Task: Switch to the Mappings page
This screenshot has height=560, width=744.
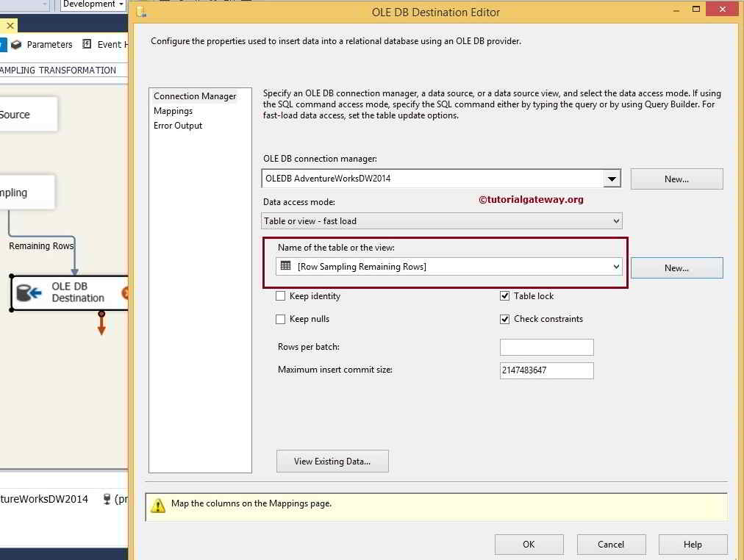Action: click(x=174, y=111)
